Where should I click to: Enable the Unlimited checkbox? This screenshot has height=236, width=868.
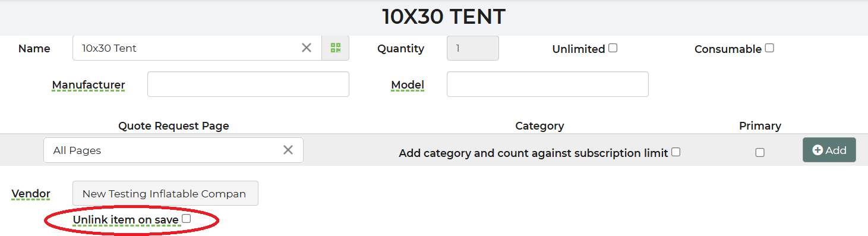pyautogui.click(x=613, y=48)
